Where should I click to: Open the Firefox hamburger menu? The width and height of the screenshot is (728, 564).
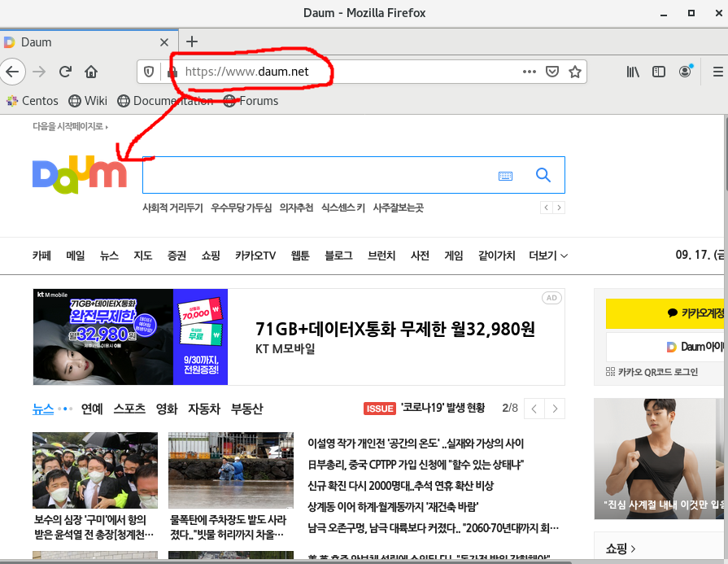click(x=717, y=72)
